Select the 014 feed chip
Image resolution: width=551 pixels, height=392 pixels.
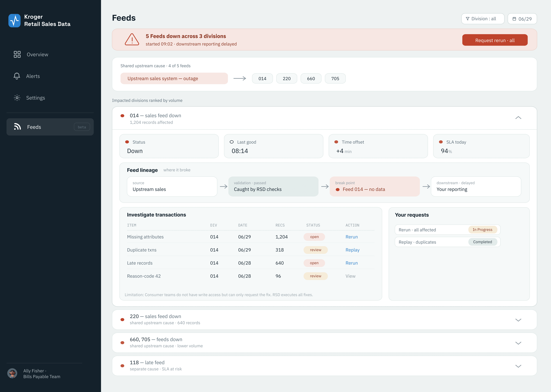coord(262,78)
